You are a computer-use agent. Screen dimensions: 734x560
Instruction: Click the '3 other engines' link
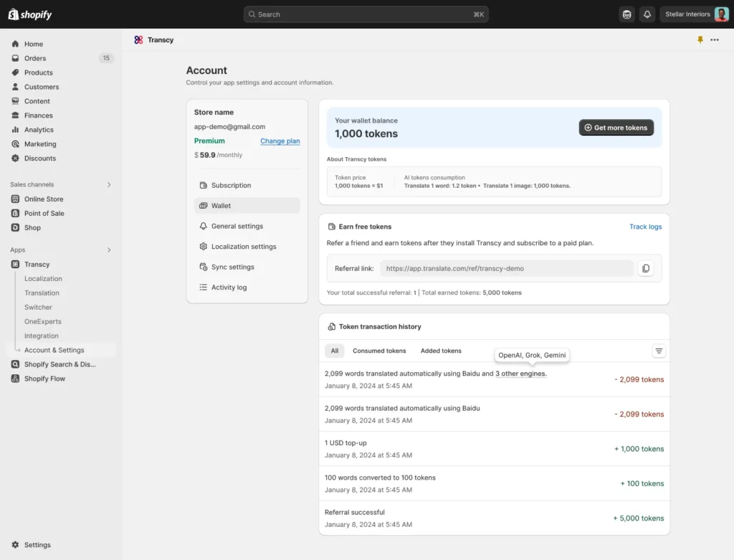tap(520, 374)
